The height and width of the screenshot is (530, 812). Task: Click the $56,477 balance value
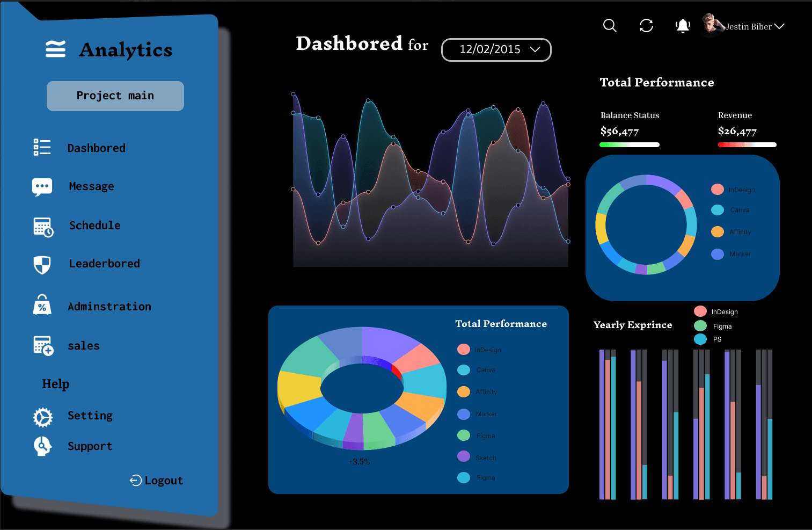click(619, 131)
